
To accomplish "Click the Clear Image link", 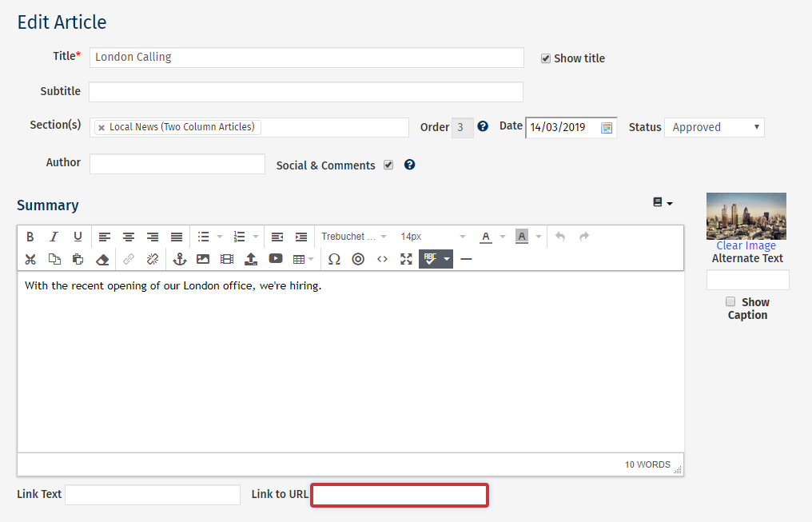I will pos(746,245).
